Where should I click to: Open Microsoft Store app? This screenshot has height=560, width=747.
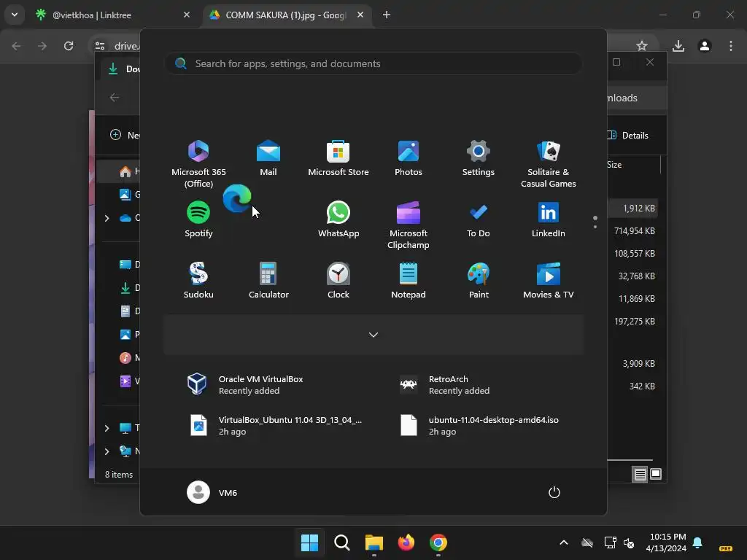point(338,158)
